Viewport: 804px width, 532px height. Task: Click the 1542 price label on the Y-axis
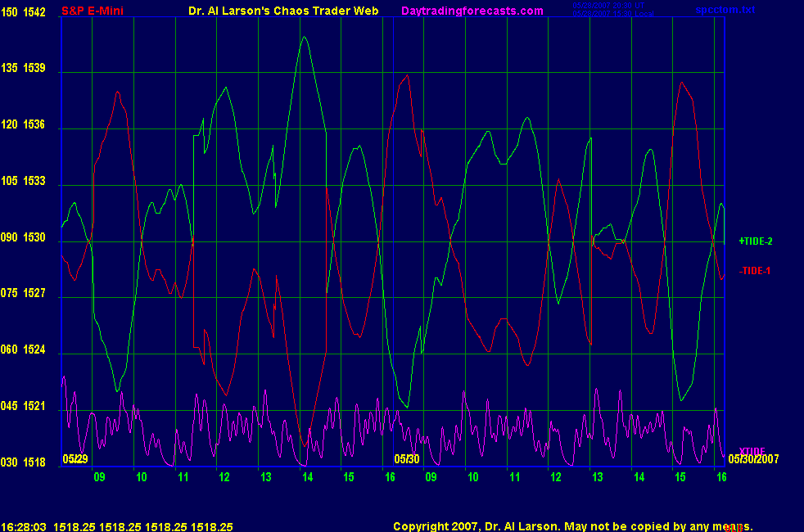(36, 12)
